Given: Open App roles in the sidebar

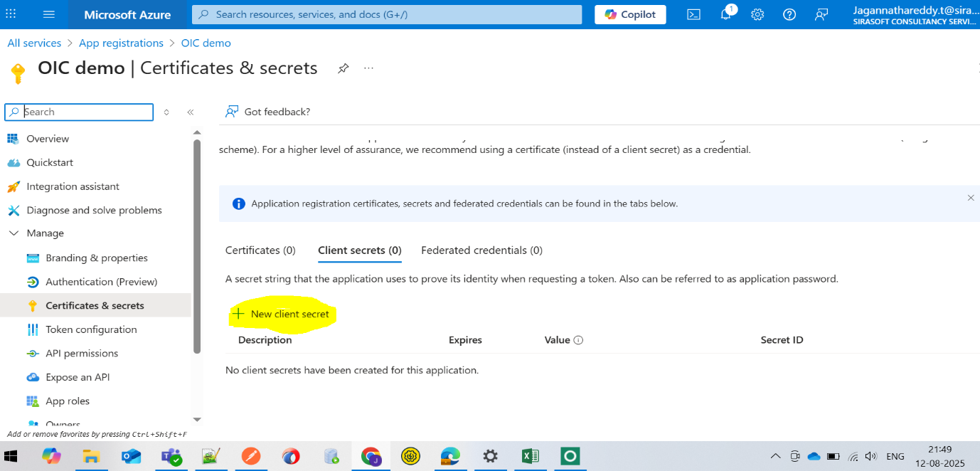Looking at the screenshot, I should coord(68,401).
